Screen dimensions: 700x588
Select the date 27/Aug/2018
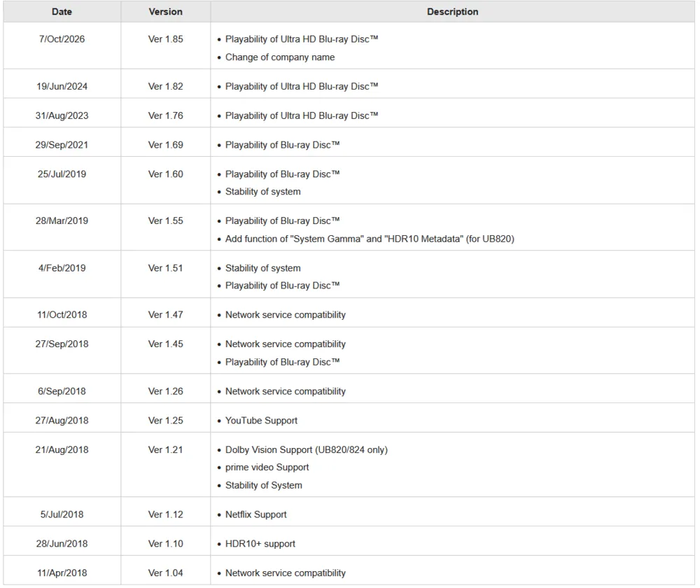62,421
